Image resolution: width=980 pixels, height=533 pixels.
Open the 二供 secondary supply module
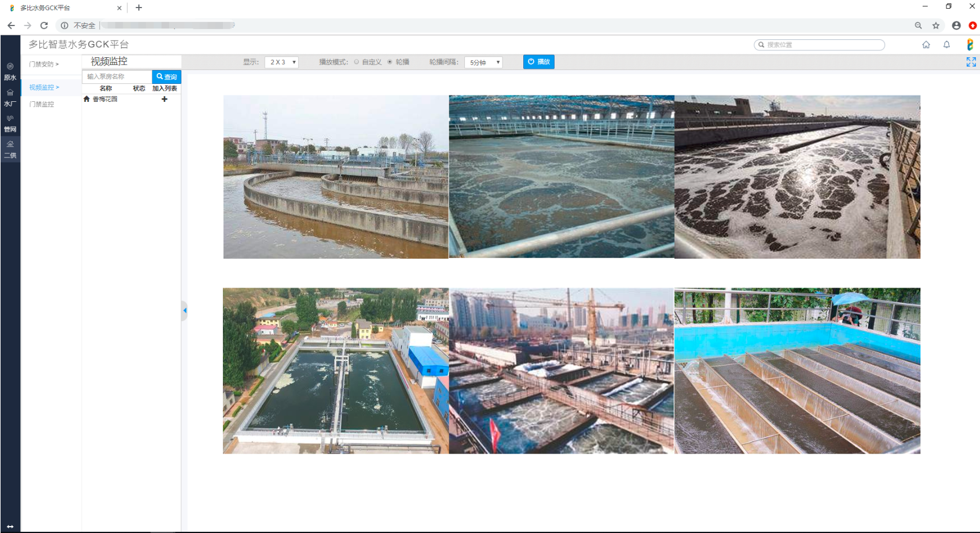[10, 149]
